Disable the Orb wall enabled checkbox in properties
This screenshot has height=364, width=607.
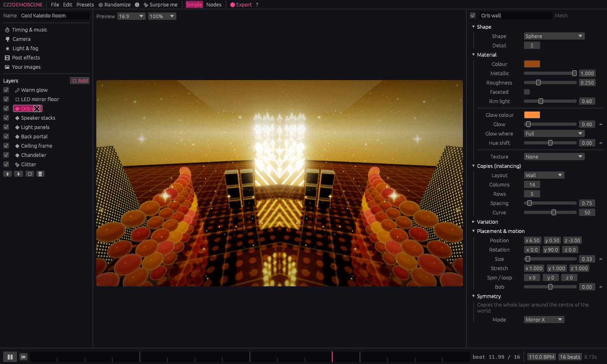pyautogui.click(x=472, y=15)
